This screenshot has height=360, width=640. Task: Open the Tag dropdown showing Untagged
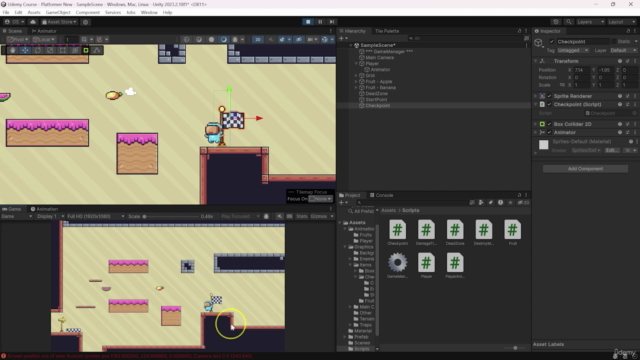click(573, 50)
